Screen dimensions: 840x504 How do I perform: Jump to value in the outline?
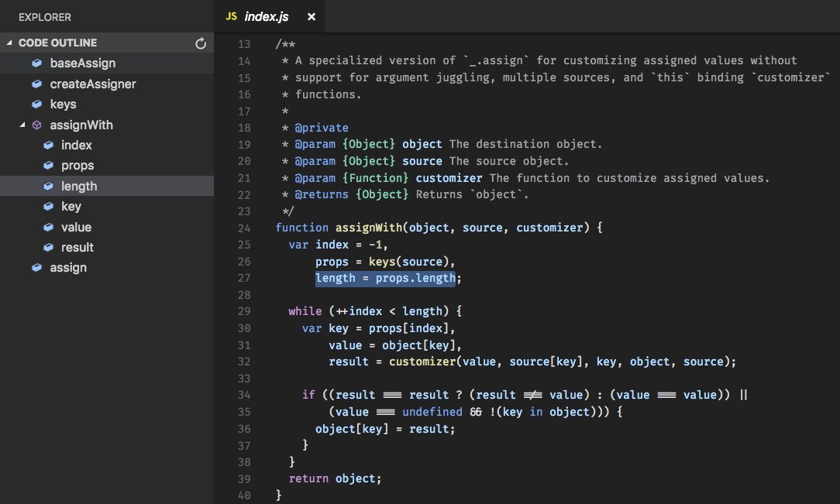(x=107, y=227)
